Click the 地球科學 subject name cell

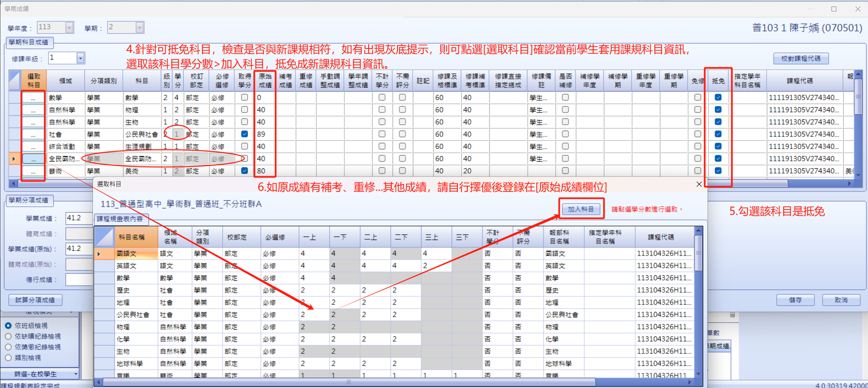pos(137,364)
